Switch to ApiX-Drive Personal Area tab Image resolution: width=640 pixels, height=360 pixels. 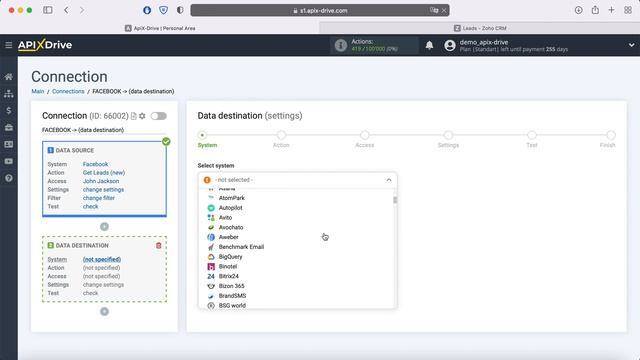click(160, 28)
